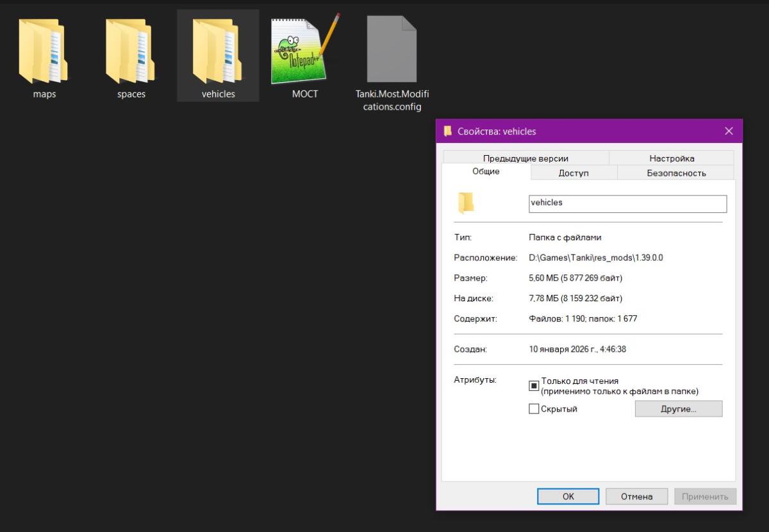Click the Атрибуты label

tap(475, 380)
